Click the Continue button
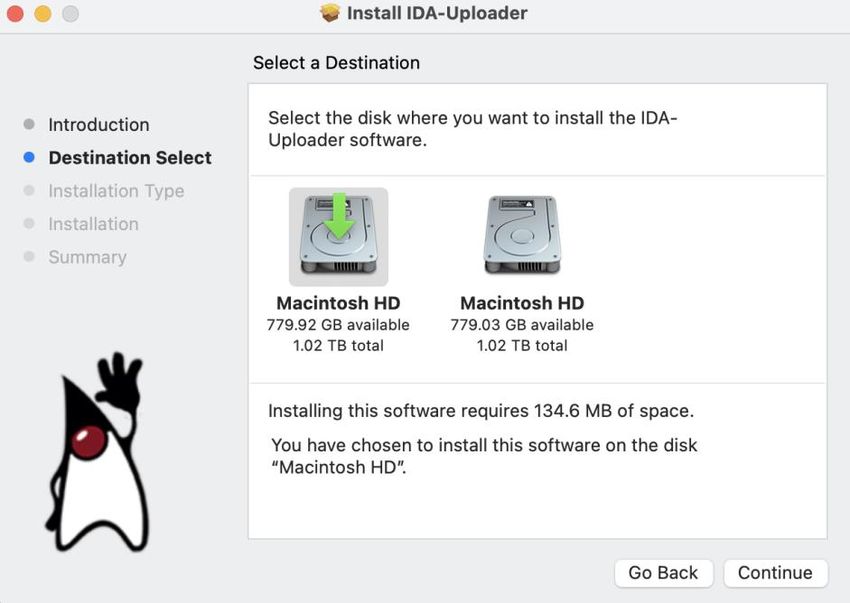The width and height of the screenshot is (850, 603). [775, 573]
